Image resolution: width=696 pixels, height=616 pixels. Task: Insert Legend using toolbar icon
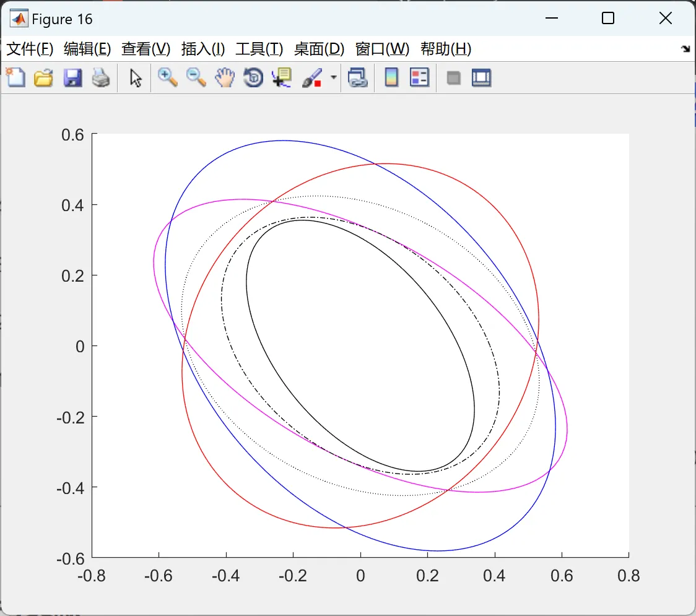pyautogui.click(x=419, y=77)
